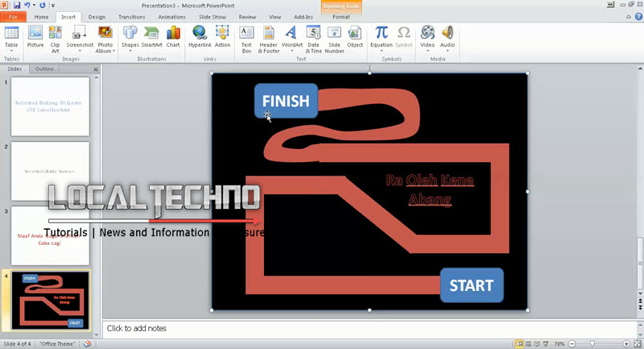Switch to Normal view in status bar
Screen dimensions: 644x349
[x=519, y=343]
